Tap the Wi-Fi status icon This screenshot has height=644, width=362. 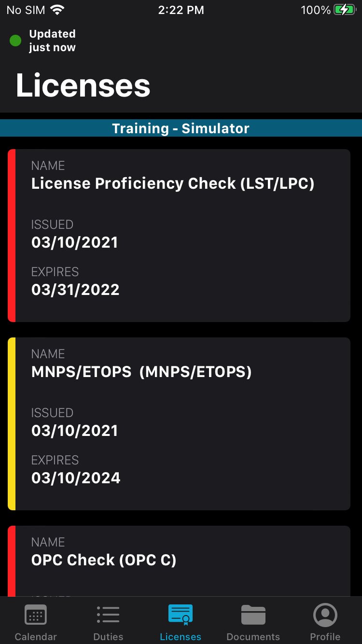[x=58, y=9]
